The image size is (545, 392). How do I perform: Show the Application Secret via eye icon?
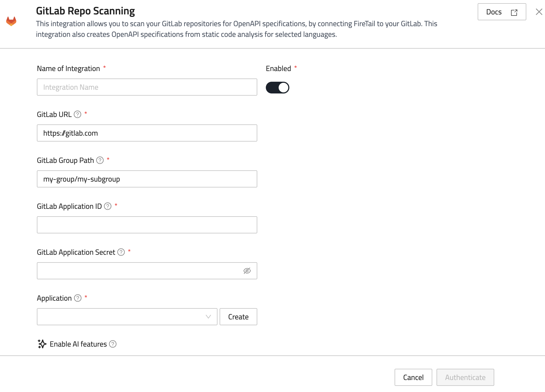coord(247,271)
